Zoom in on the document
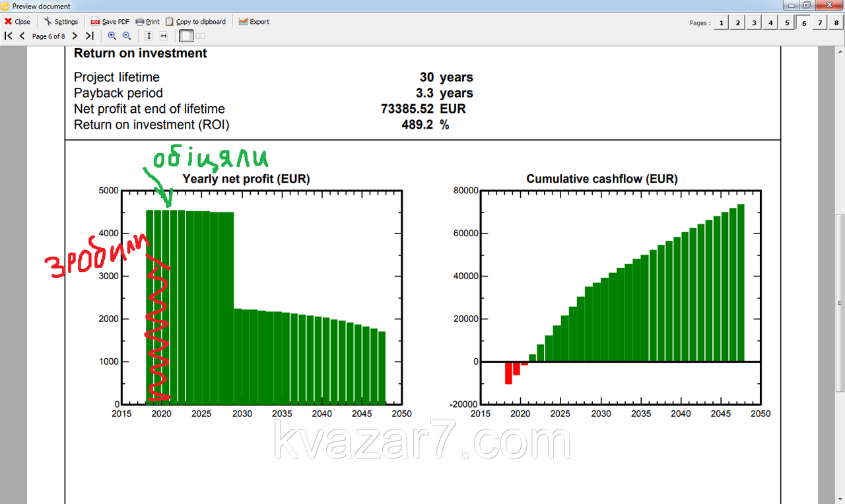 [112, 36]
